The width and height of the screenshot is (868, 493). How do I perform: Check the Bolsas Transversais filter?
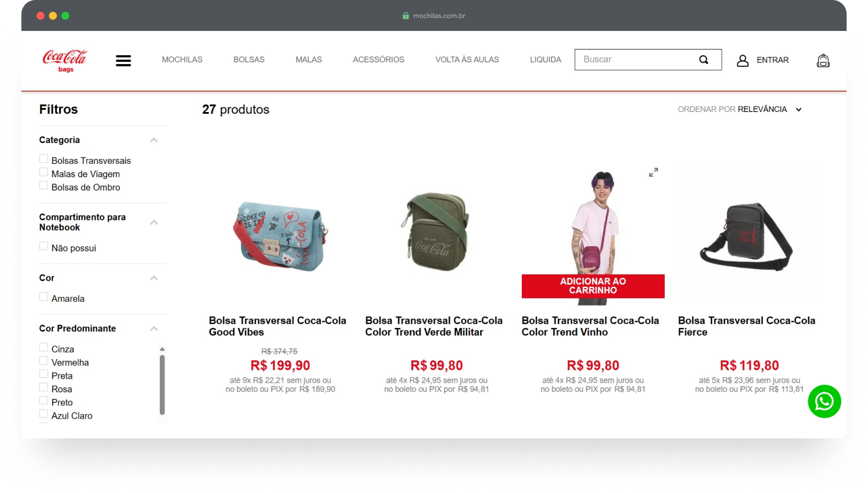[x=43, y=159]
